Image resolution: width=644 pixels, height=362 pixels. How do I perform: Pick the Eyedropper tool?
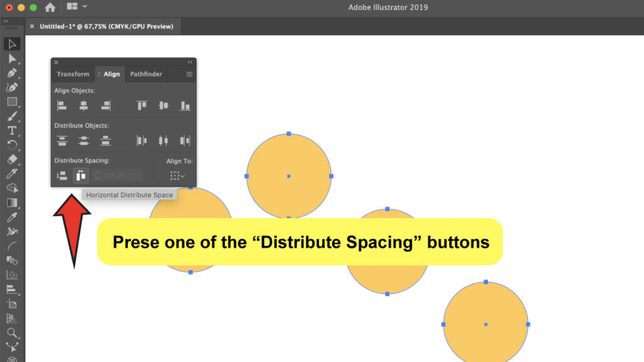(13, 216)
